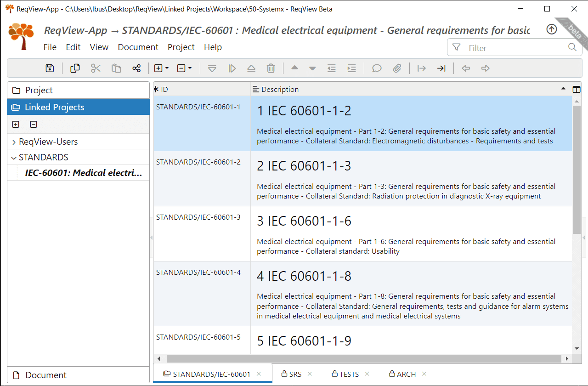Click the Save project toolbar icon
The image size is (588, 386).
coord(50,68)
